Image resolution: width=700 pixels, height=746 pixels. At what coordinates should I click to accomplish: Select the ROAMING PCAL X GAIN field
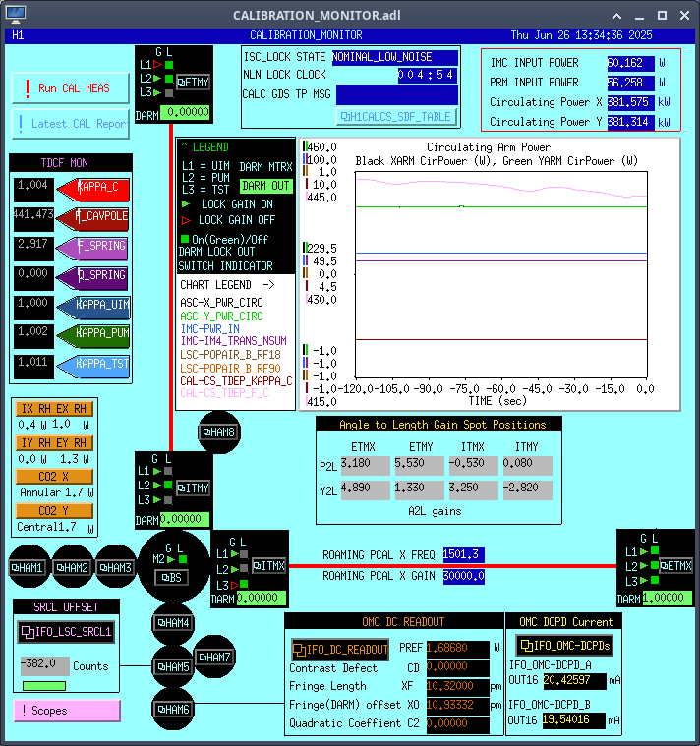[463, 576]
